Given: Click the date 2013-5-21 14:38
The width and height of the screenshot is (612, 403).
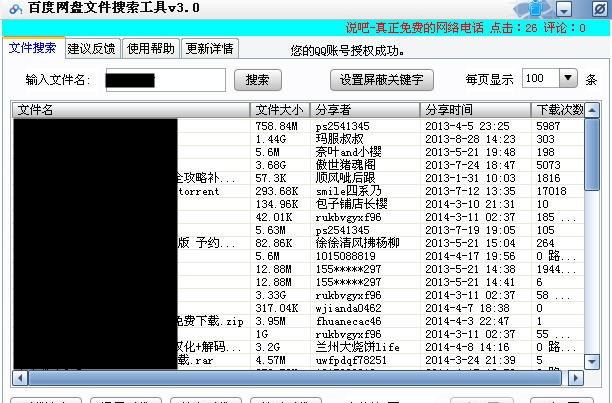Looking at the screenshot, I should pos(470,269).
